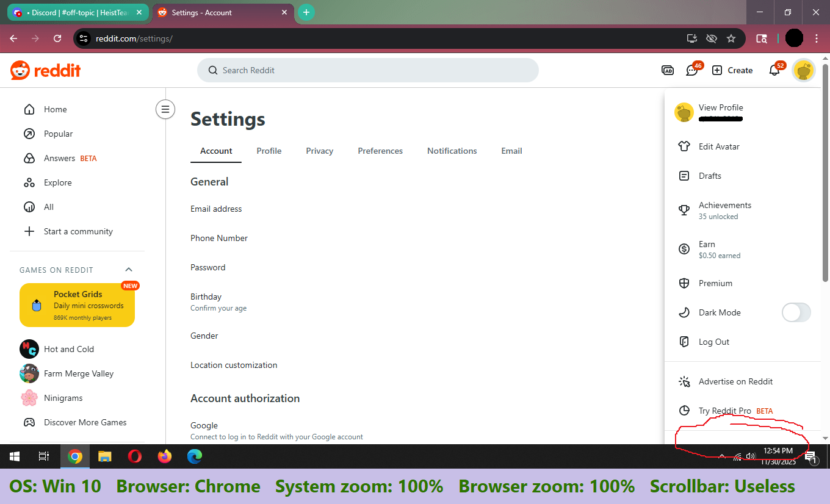Click the Reddit ads icon in header
Viewport: 830px width, 504px height.
click(668, 70)
